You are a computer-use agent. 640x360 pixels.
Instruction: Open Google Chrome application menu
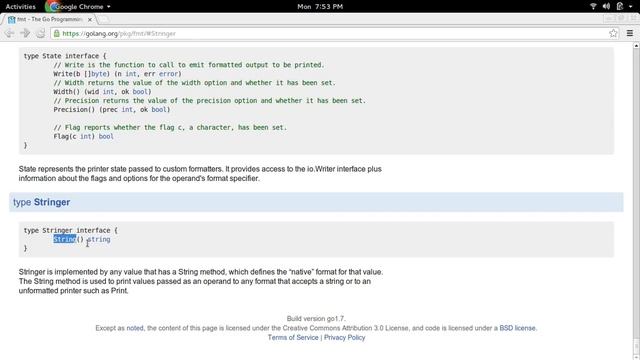coord(78,7)
